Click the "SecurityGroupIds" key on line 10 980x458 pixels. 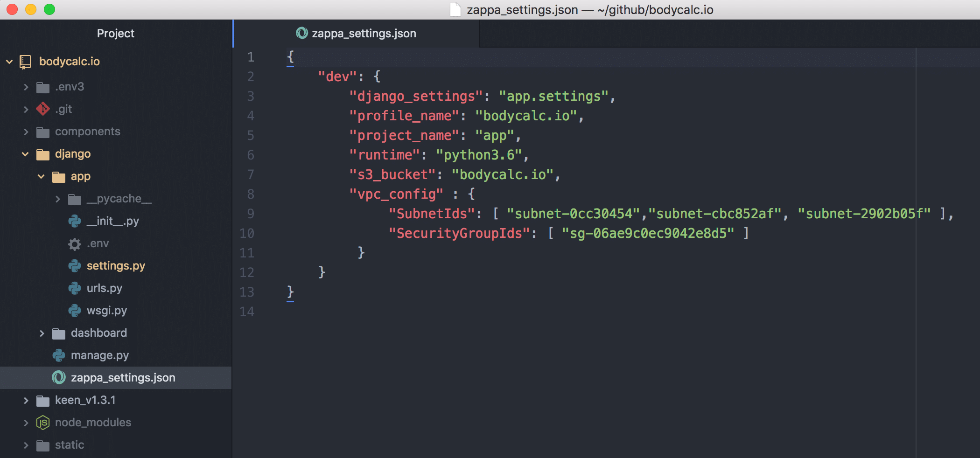tap(460, 233)
